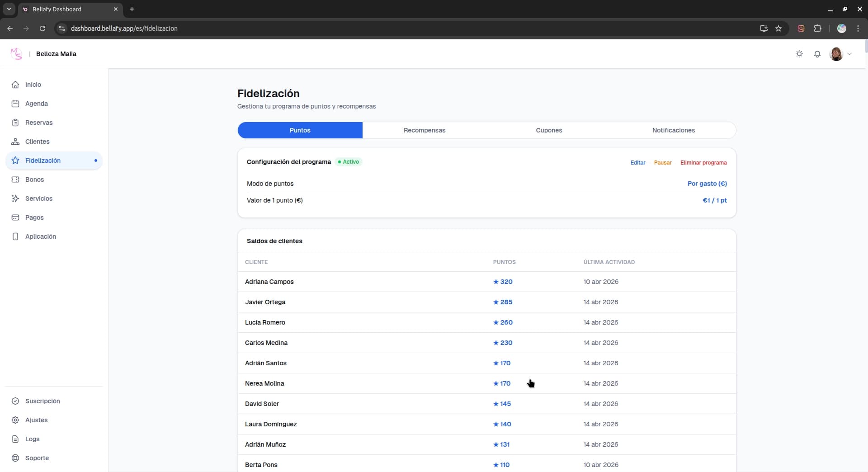Switch to the Recompensas tab
The width and height of the screenshot is (868, 472).
tap(425, 130)
